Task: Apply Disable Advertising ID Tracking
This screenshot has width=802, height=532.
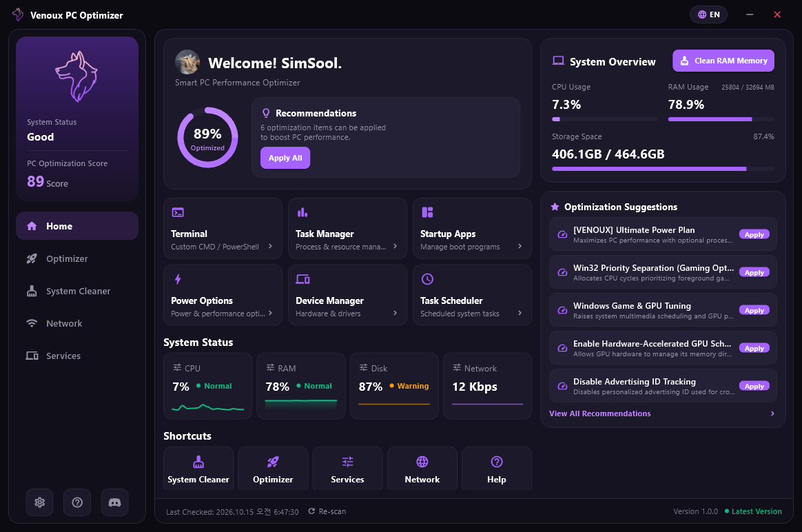Action: tap(754, 386)
